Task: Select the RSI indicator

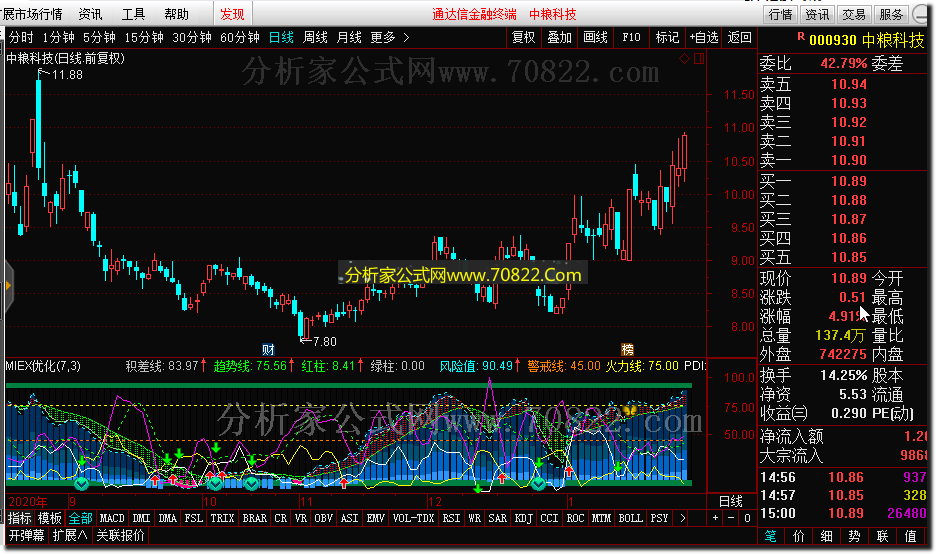Action: 451,518
